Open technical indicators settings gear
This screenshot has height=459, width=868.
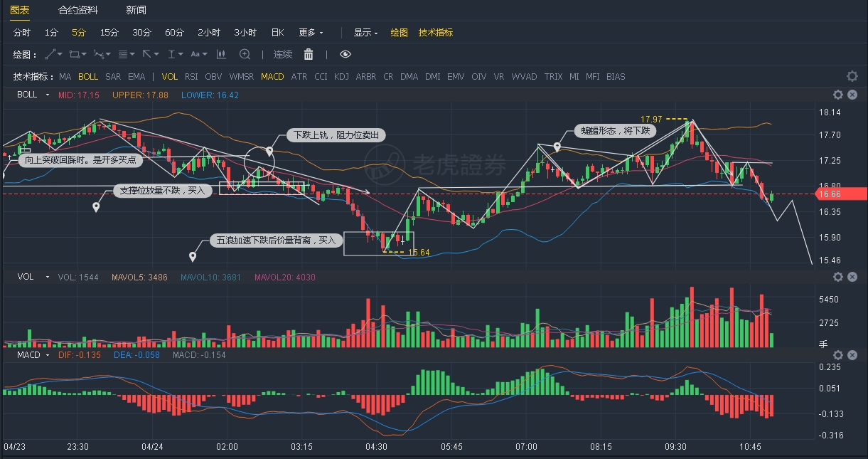pyautogui.click(x=852, y=76)
